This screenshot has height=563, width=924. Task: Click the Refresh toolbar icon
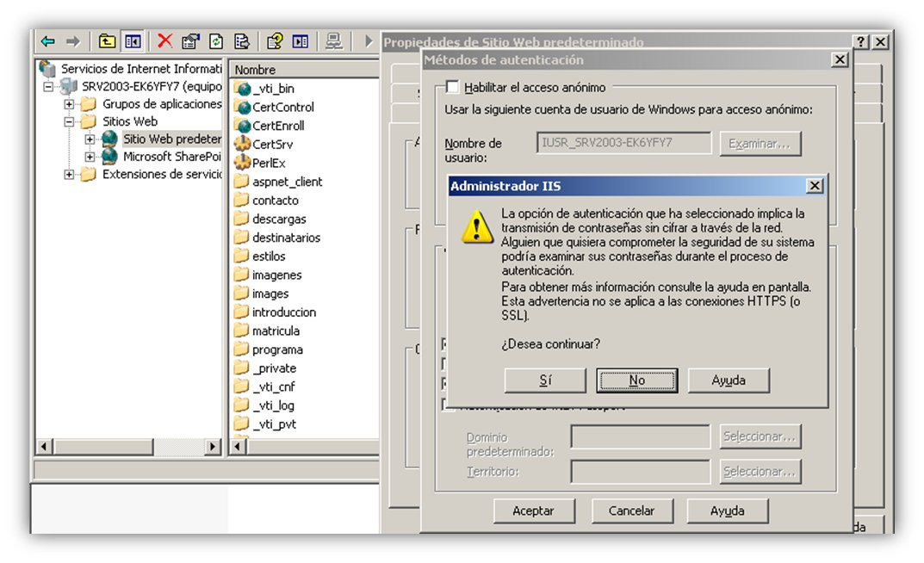click(216, 41)
